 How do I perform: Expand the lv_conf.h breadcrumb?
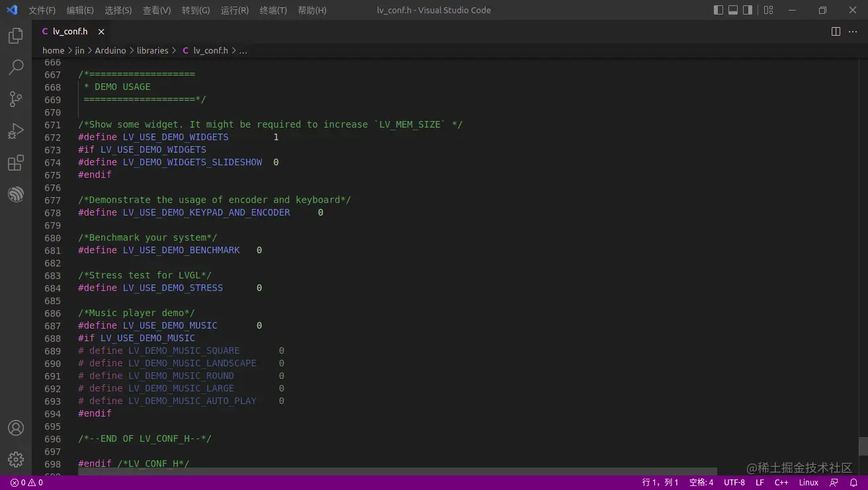(210, 50)
